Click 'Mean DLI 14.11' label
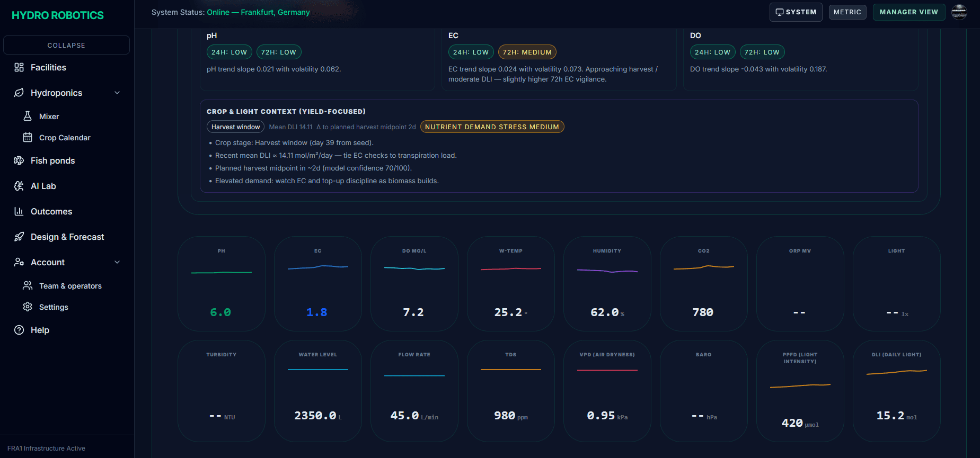Viewport: 980px width, 458px height. click(290, 127)
